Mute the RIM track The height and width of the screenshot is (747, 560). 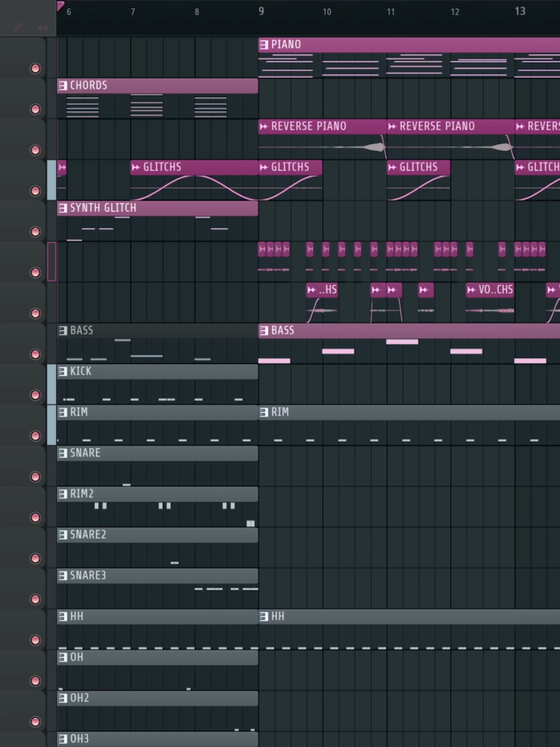click(x=35, y=436)
